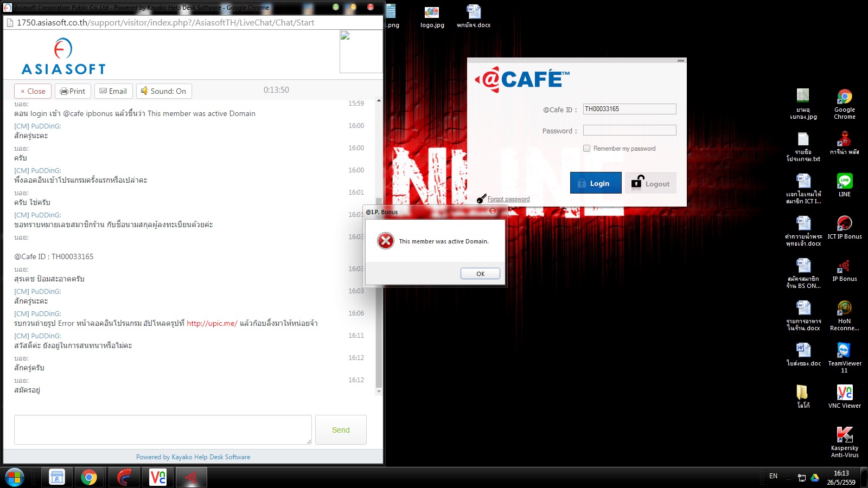Focus the Password field in @Cafe
The height and width of the screenshot is (488, 868).
click(x=629, y=131)
